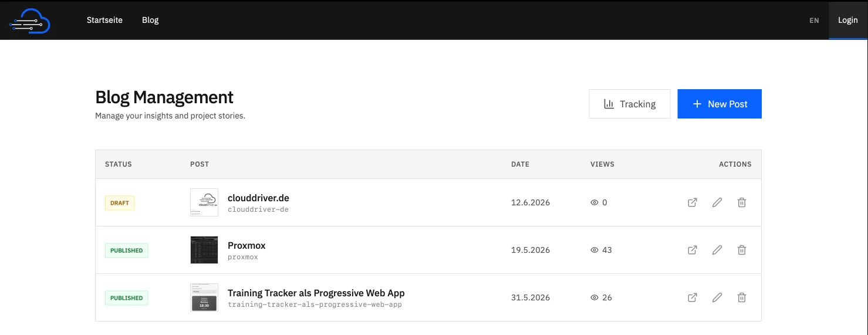Edit the Proxmox post using pencil icon
This screenshot has width=868, height=335.
pyautogui.click(x=717, y=250)
